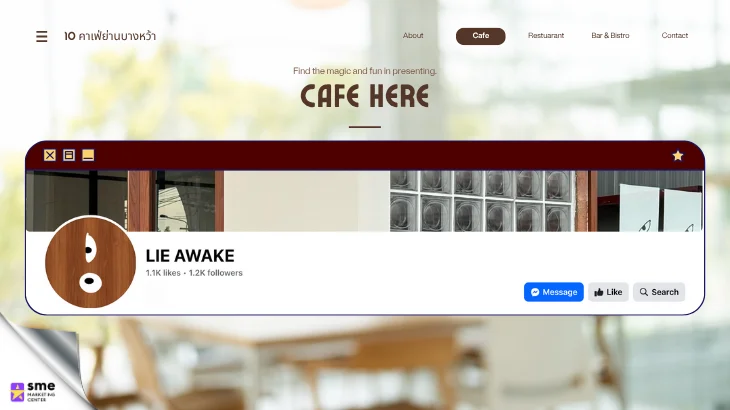
Task: Go to the Restuarant menu item
Action: 546,35
